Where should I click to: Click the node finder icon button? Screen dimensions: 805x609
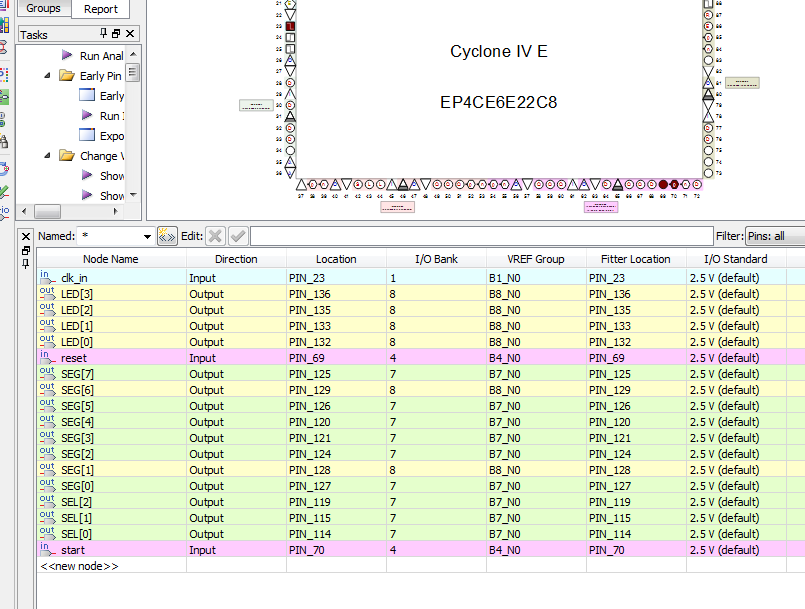(167, 236)
